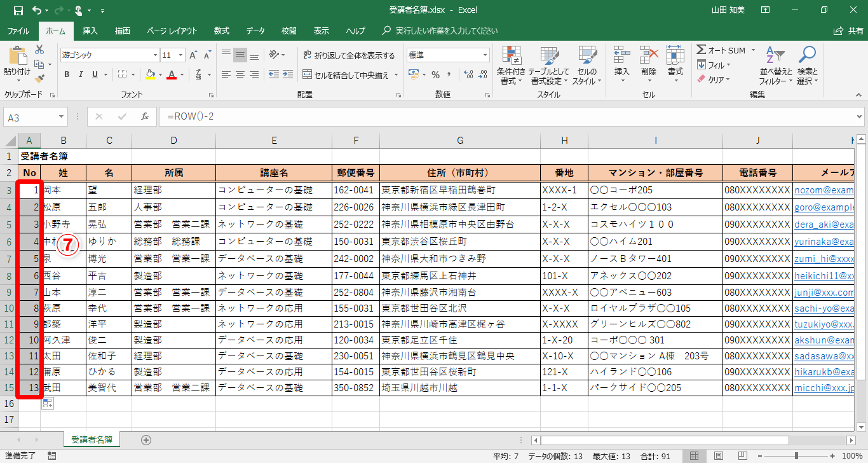Screen dimensions: 868x463
Task: Toggle 折り返して全体を表示する wrap text
Action: 349,55
